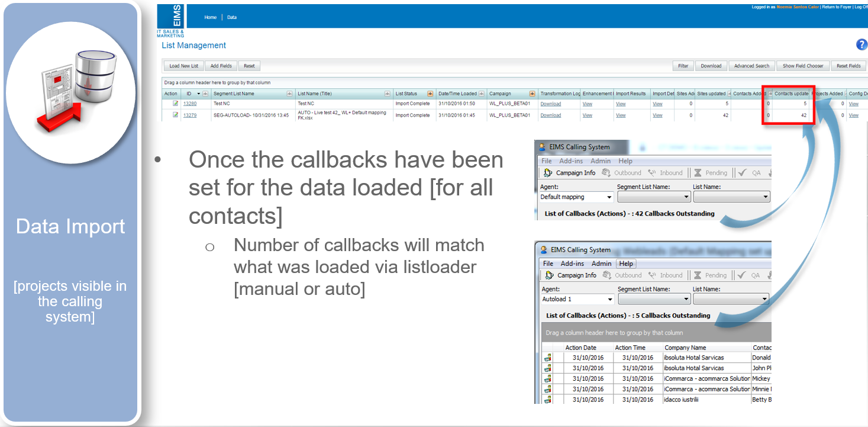
Task: Click the Add Fields button
Action: point(221,66)
